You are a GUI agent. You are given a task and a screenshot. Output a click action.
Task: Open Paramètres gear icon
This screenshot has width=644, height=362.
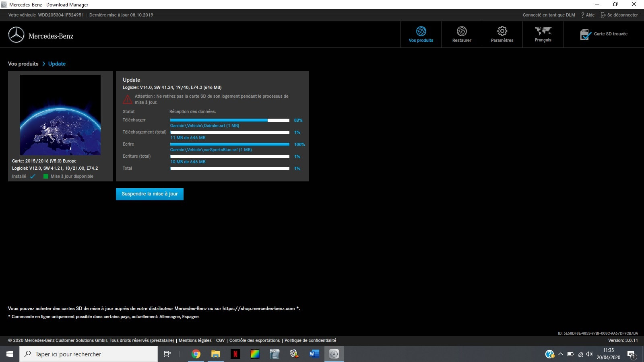(502, 31)
